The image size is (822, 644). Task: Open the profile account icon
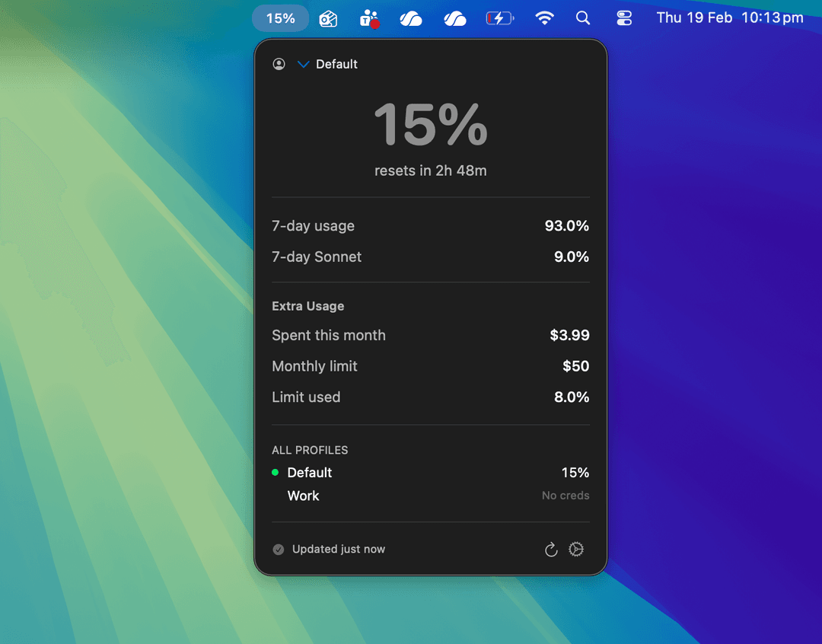[279, 64]
